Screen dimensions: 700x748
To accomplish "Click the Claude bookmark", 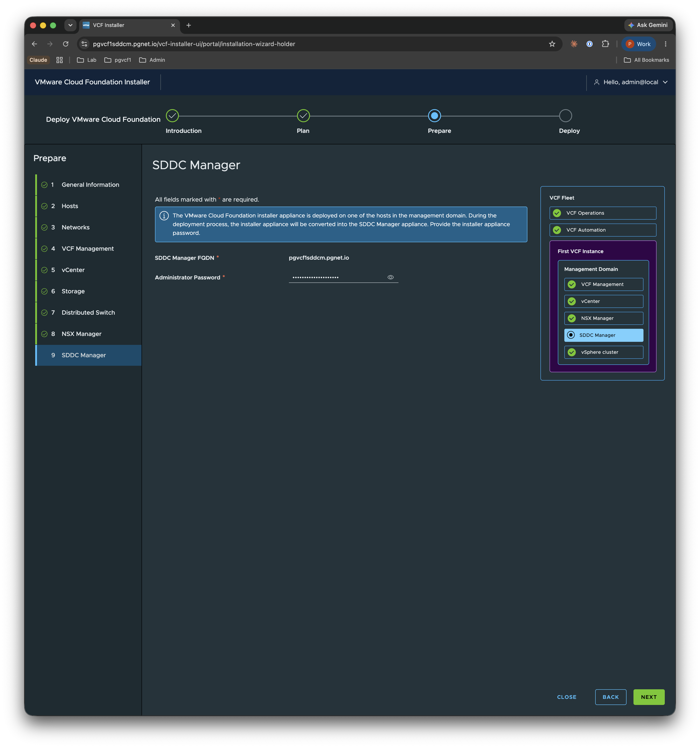I will pyautogui.click(x=38, y=60).
